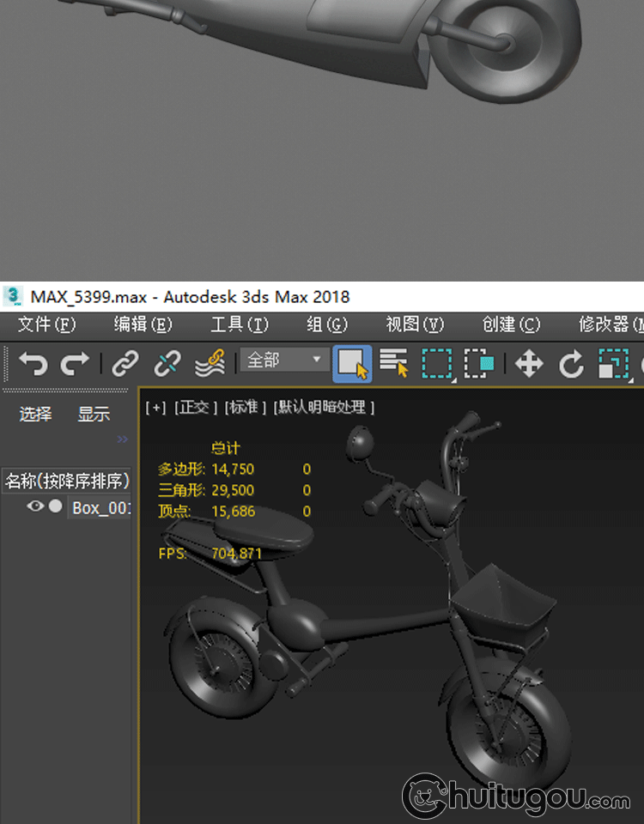Open the [+] viewport general menu

(155, 408)
